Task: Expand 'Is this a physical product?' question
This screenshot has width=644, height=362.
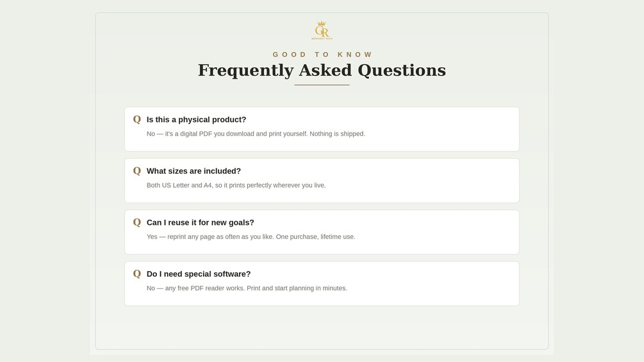Action: click(x=196, y=119)
